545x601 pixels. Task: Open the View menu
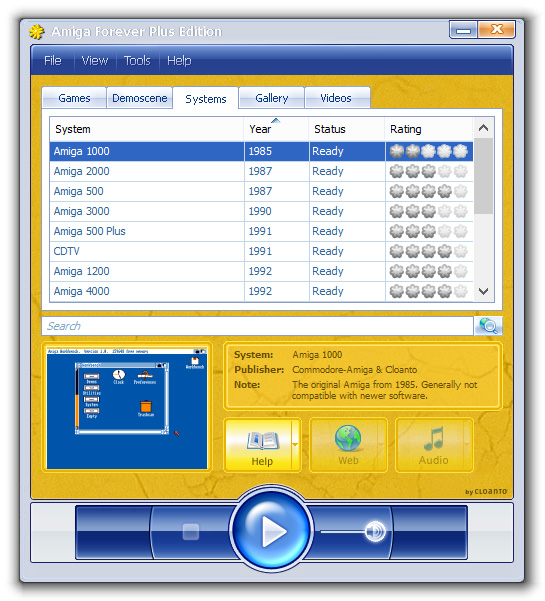(x=95, y=61)
